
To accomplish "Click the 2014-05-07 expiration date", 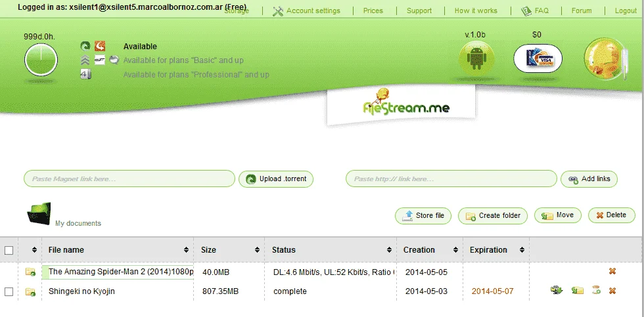I will click(492, 291).
